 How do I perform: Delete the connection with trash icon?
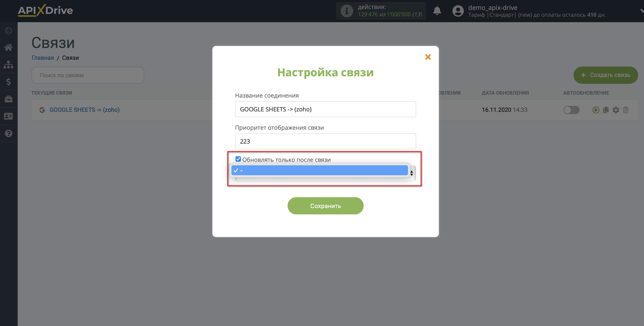point(625,110)
